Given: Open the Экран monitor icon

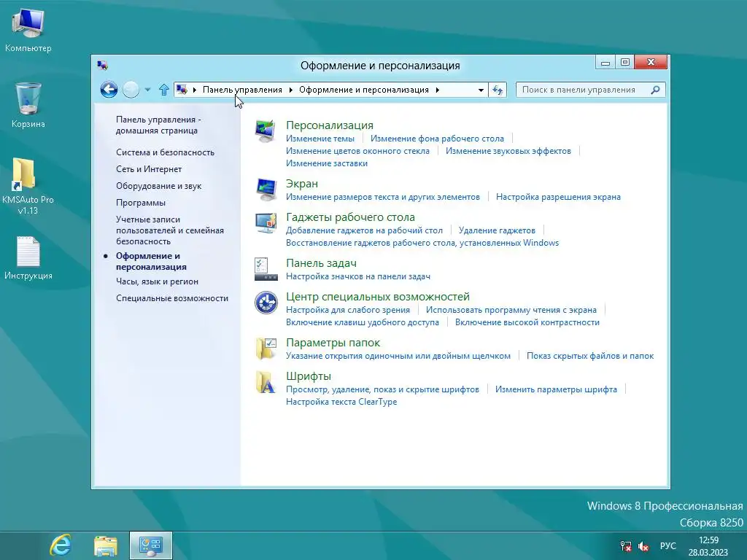Looking at the screenshot, I should click(266, 190).
